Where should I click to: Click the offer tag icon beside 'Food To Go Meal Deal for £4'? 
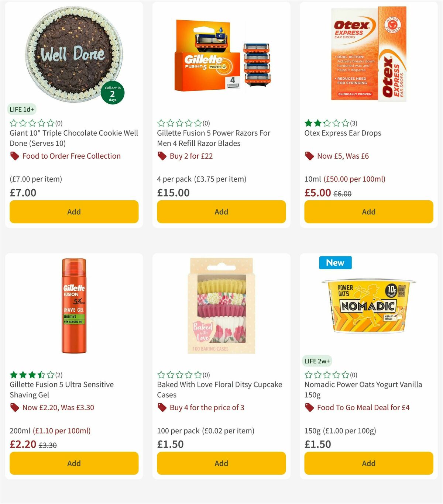tap(309, 408)
